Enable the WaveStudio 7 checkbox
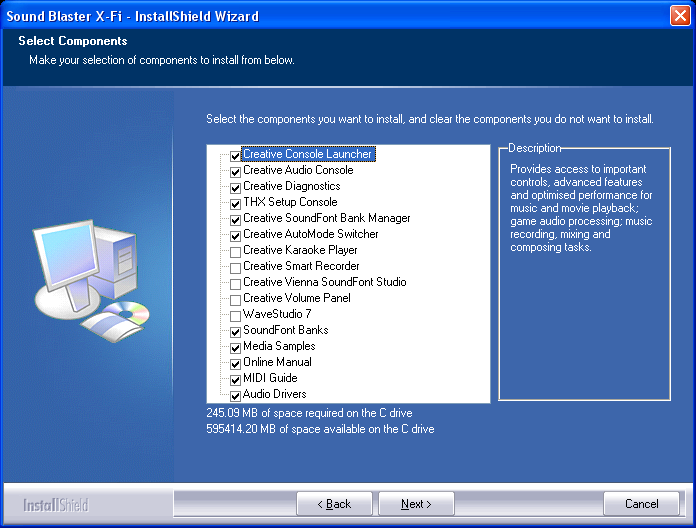The image size is (696, 528). [x=235, y=316]
